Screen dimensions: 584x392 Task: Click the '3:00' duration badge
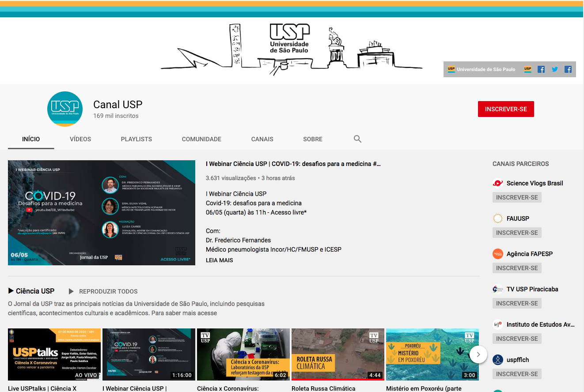pos(469,375)
